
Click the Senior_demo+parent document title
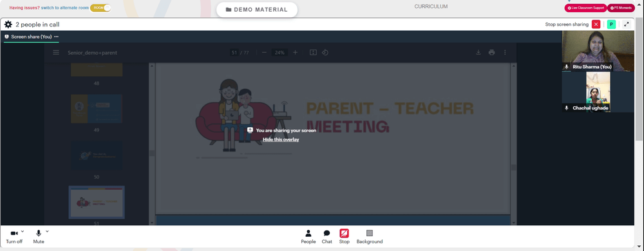tap(92, 53)
